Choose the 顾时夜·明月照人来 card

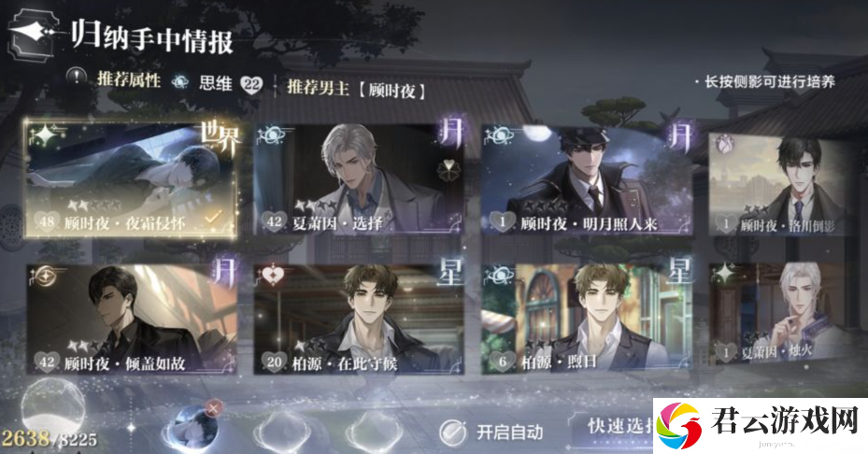[x=588, y=180]
